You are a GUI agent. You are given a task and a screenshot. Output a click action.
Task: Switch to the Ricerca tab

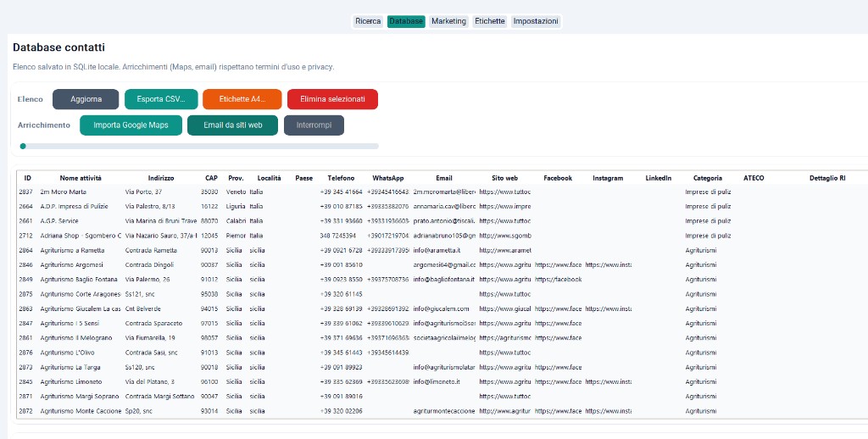[368, 21]
